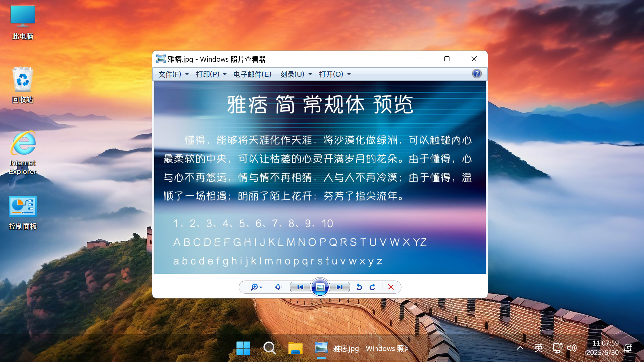The image size is (644, 362).
Task: Rotate the photo clockwise
Action: tap(373, 287)
